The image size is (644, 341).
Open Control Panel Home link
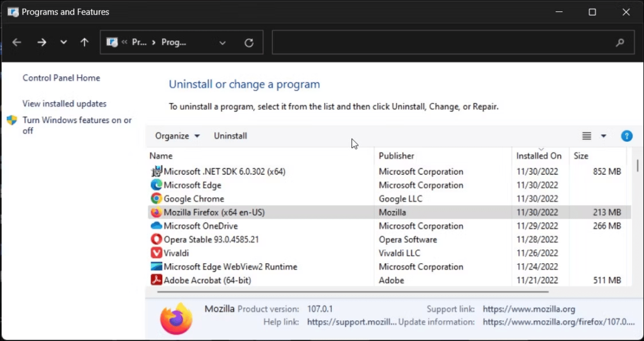tap(61, 78)
